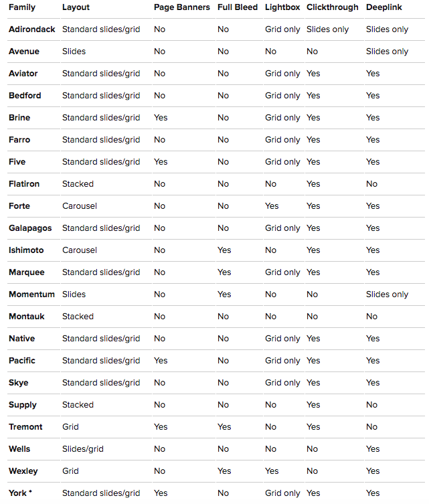
Task: Click the Full Bleed column header
Action: click(238, 7)
